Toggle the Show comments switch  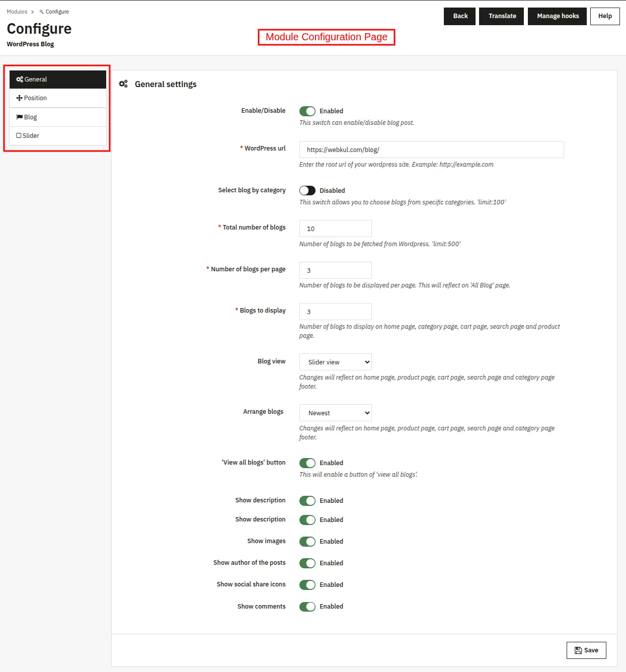[x=307, y=607]
